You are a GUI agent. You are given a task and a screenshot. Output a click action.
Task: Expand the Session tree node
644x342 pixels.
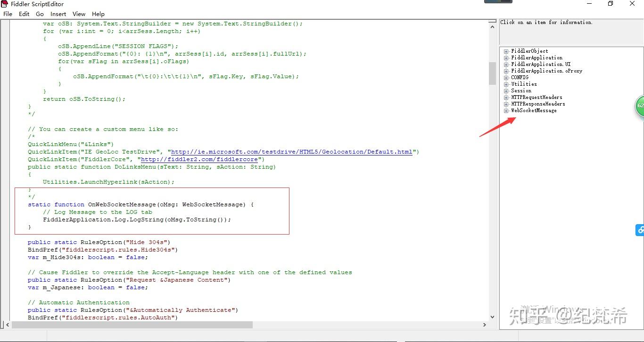point(505,90)
